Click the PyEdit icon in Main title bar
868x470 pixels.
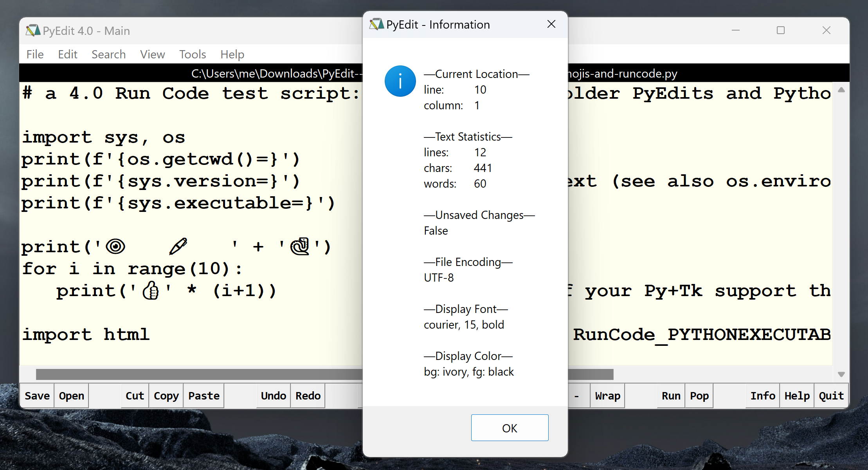pyautogui.click(x=33, y=31)
